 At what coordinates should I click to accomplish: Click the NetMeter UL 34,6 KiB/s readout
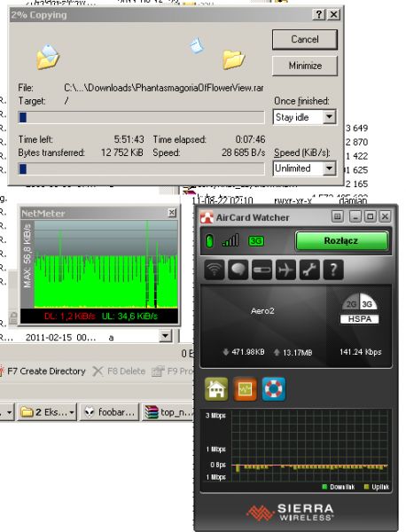[x=129, y=317]
